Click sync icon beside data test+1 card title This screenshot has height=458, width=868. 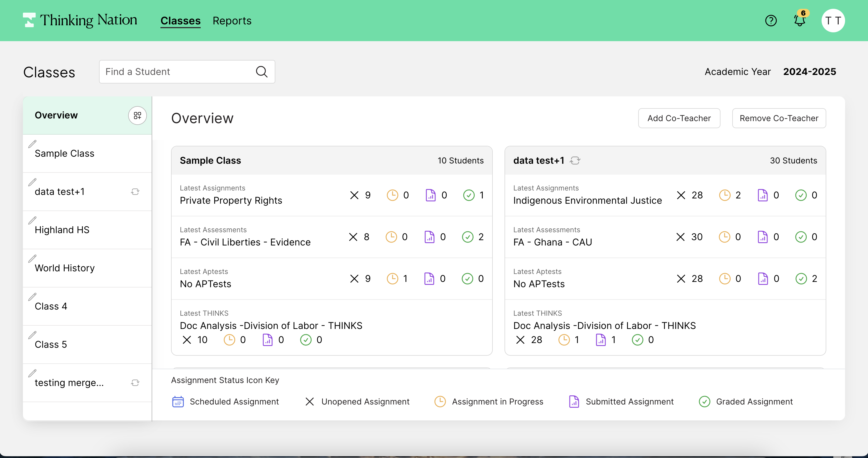tap(575, 161)
